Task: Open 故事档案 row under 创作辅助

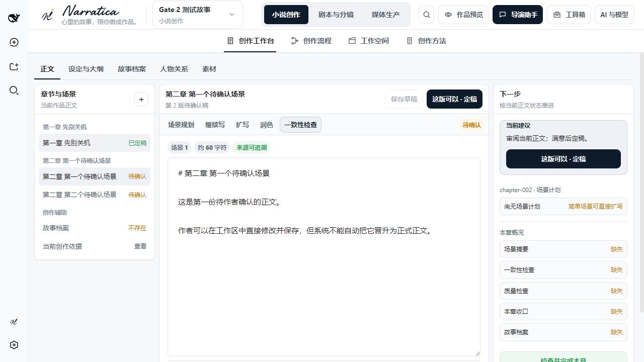Action: tap(95, 228)
